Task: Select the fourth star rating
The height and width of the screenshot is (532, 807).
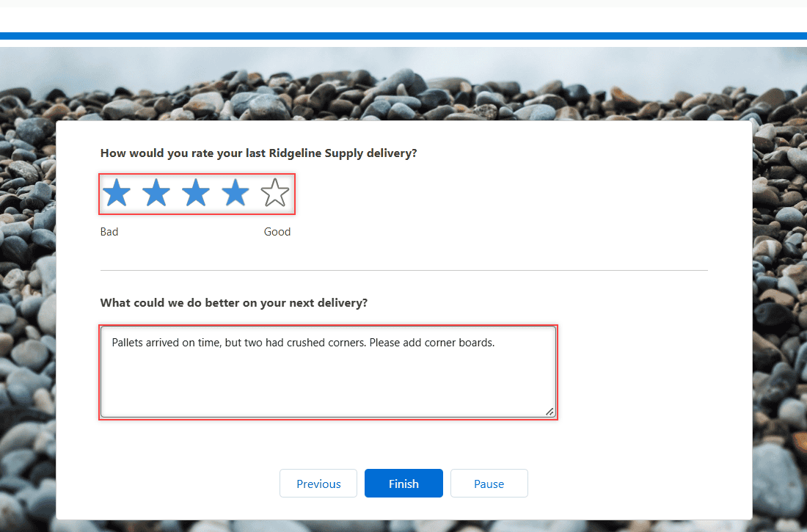Action: tap(235, 192)
